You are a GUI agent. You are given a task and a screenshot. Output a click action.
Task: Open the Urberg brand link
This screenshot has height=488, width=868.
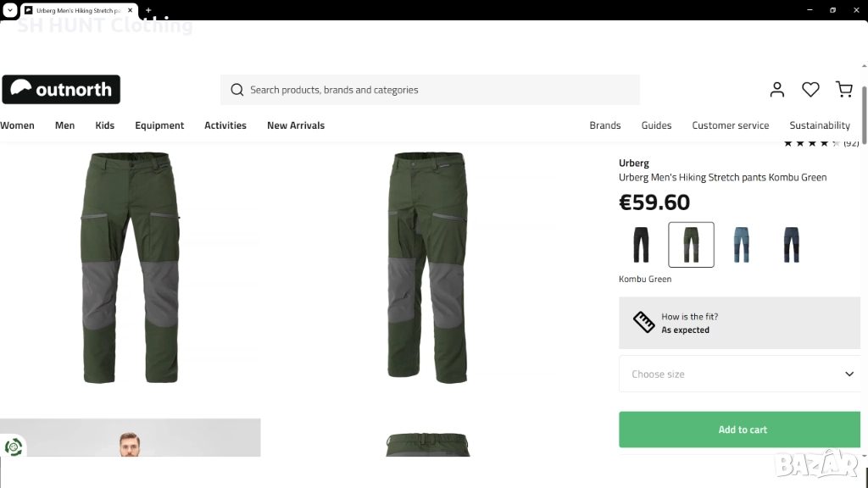coord(634,163)
